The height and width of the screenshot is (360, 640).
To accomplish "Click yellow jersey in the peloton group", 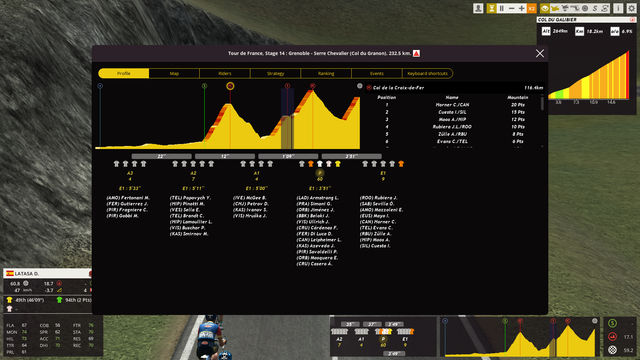I will pyautogui.click(x=338, y=164).
